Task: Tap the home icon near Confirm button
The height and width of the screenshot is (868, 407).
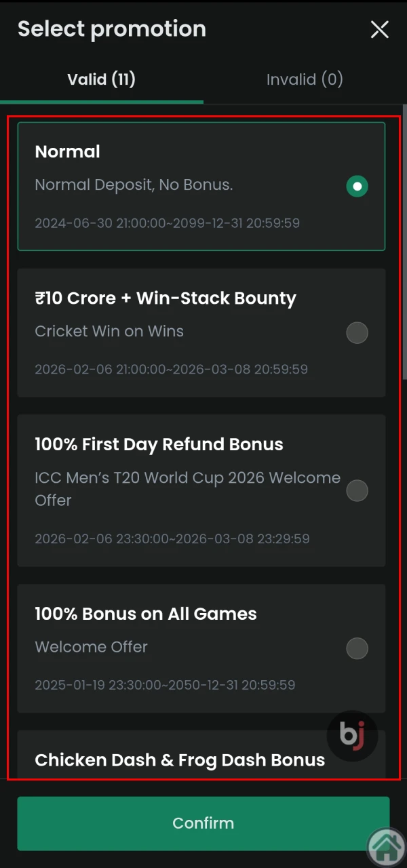Action: coord(386,846)
